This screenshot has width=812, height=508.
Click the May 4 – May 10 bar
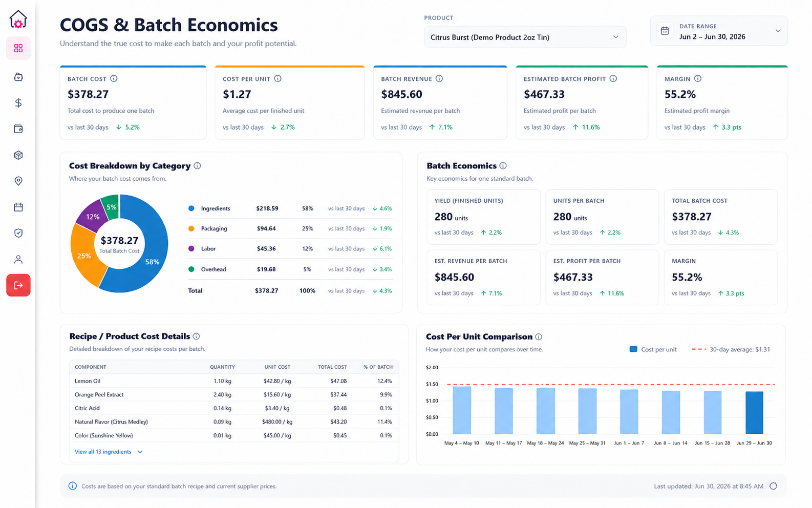(462, 410)
